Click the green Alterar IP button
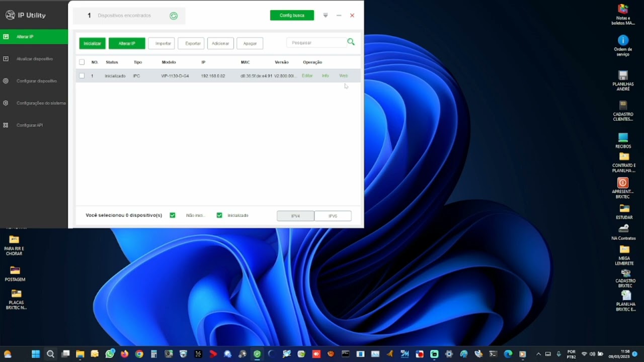 pos(127,43)
